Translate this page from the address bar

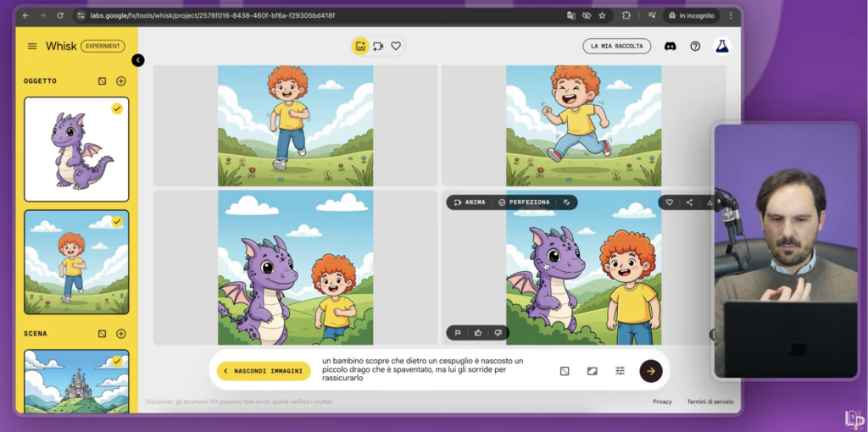571,15
